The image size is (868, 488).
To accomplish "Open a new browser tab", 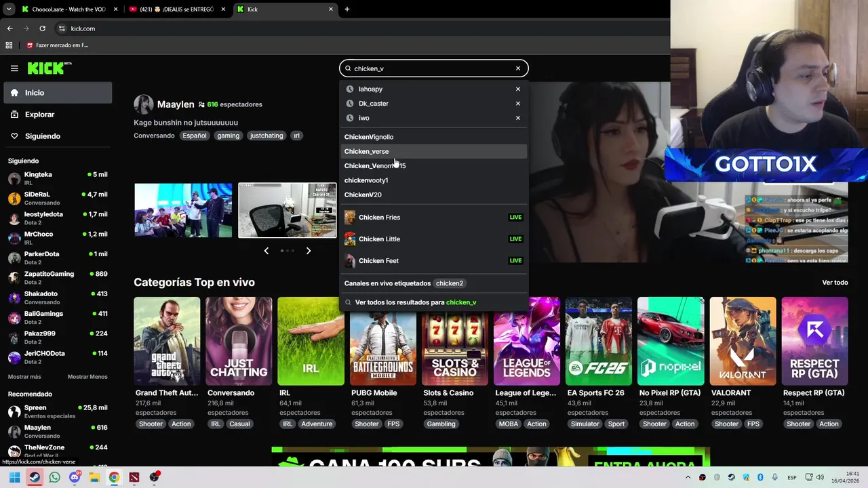I will (x=347, y=9).
